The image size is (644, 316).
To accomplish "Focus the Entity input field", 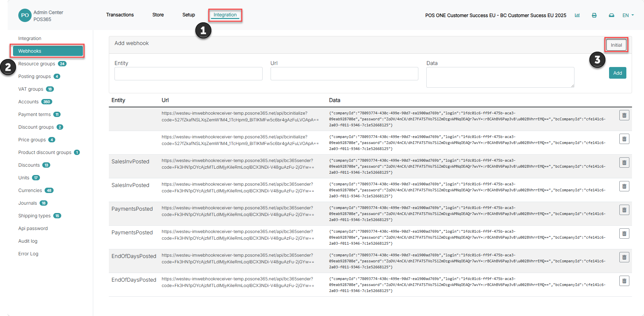I will (x=188, y=74).
